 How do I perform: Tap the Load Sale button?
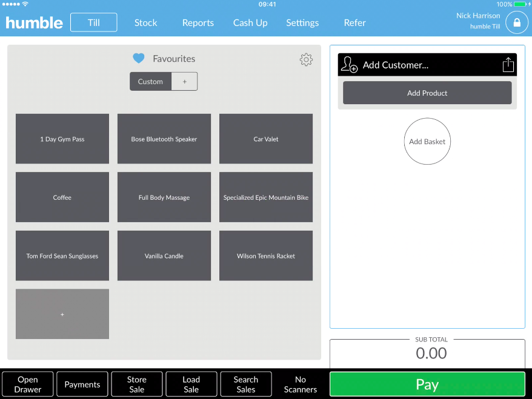pyautogui.click(x=191, y=384)
